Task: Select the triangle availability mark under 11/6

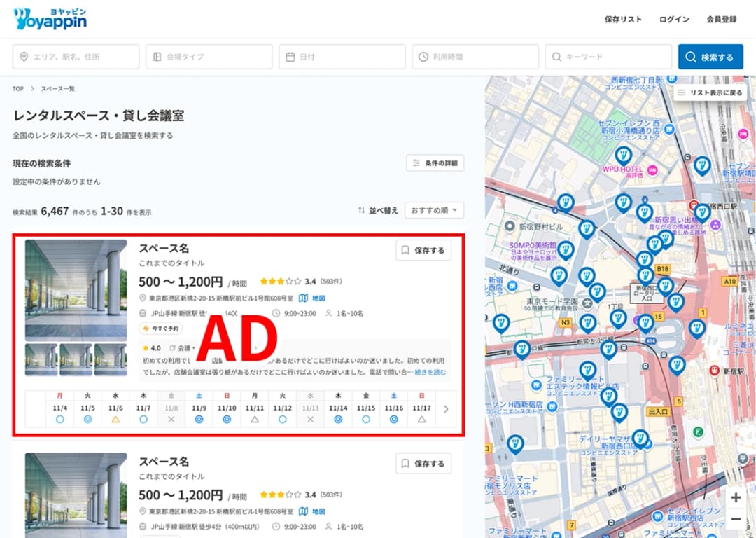Action: (114, 419)
